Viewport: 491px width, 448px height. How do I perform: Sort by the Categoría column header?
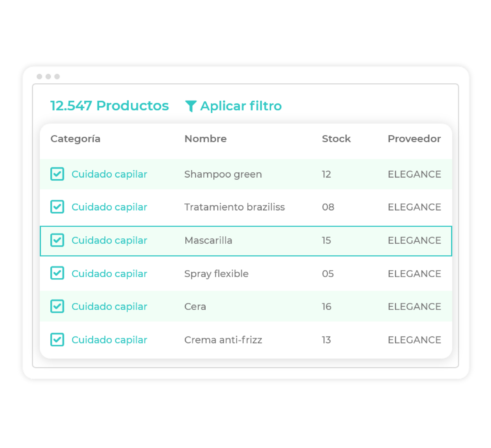[x=75, y=139]
